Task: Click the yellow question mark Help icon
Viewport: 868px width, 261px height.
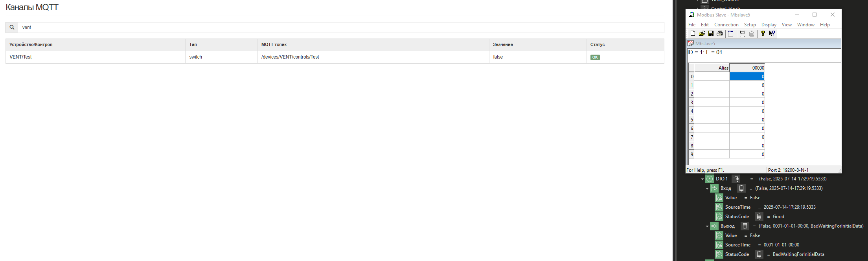Action: coord(763,33)
